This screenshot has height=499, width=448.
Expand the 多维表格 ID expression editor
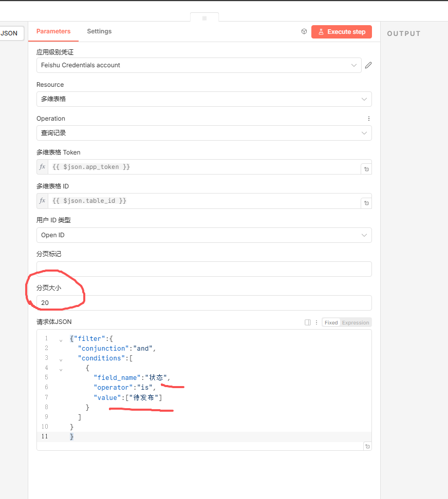coord(366,203)
